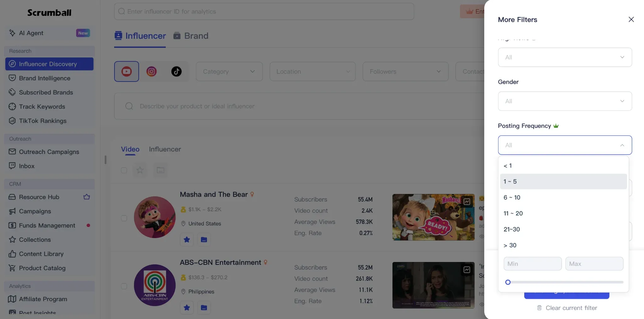Click the search magnifier in product description box
644x319 pixels.
tap(129, 106)
